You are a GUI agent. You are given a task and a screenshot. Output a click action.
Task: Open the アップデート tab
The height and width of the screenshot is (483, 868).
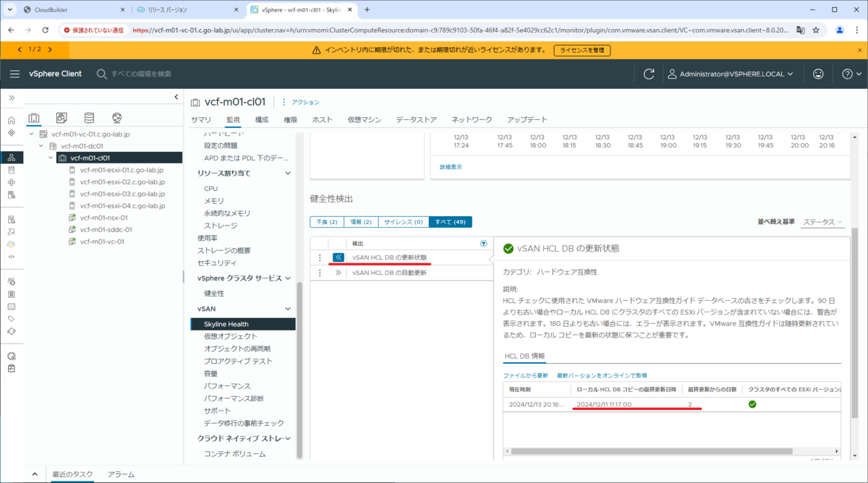(x=527, y=119)
